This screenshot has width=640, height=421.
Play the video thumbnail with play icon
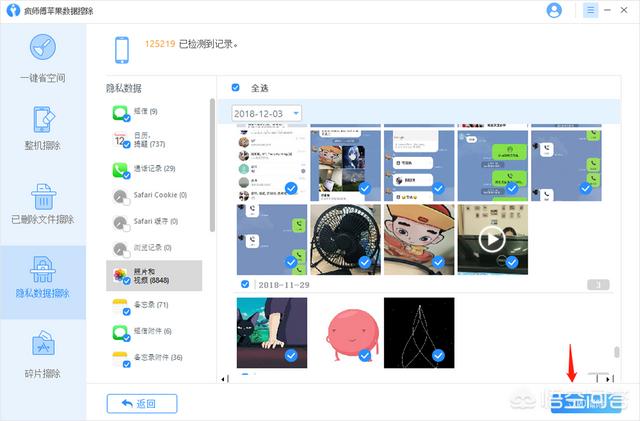click(x=491, y=239)
